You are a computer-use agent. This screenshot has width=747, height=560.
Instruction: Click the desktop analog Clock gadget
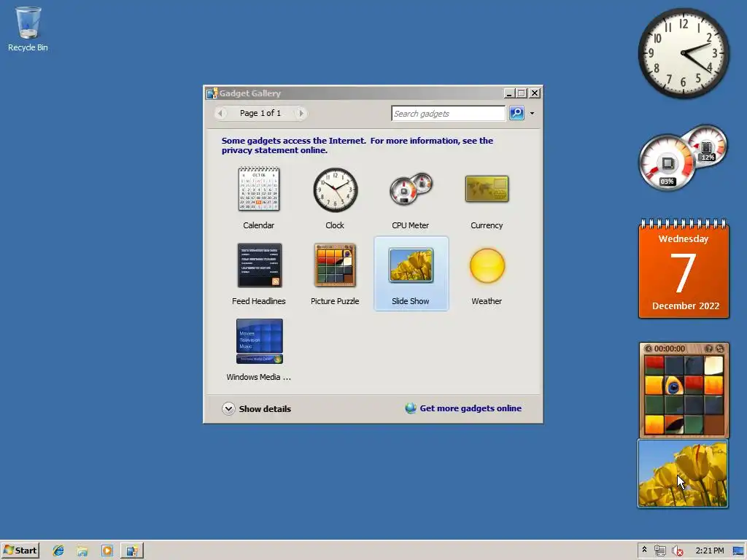tap(684, 53)
